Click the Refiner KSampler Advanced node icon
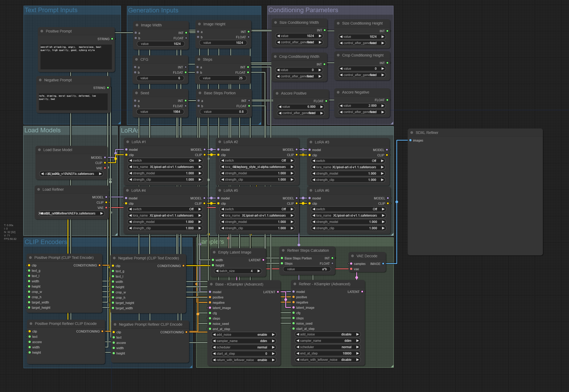The height and width of the screenshot is (392, 569). [295, 284]
